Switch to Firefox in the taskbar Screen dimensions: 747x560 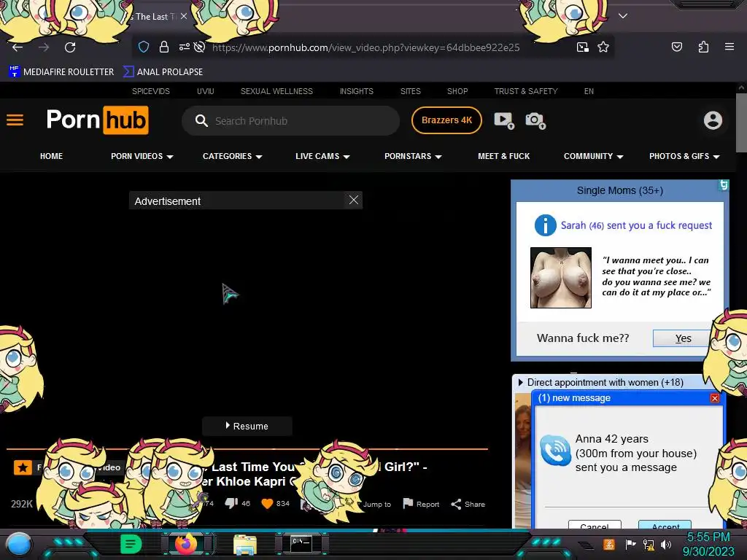(x=186, y=544)
